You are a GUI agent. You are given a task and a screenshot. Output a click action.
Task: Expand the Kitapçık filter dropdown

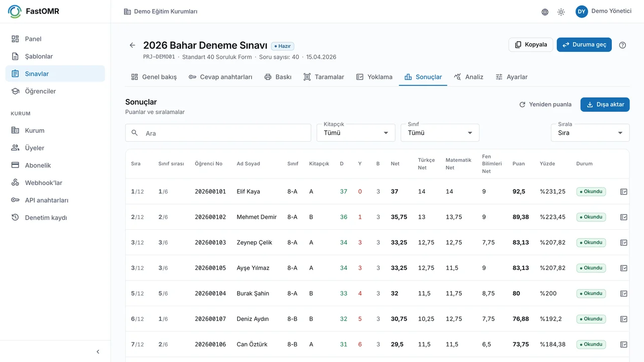[x=356, y=133]
